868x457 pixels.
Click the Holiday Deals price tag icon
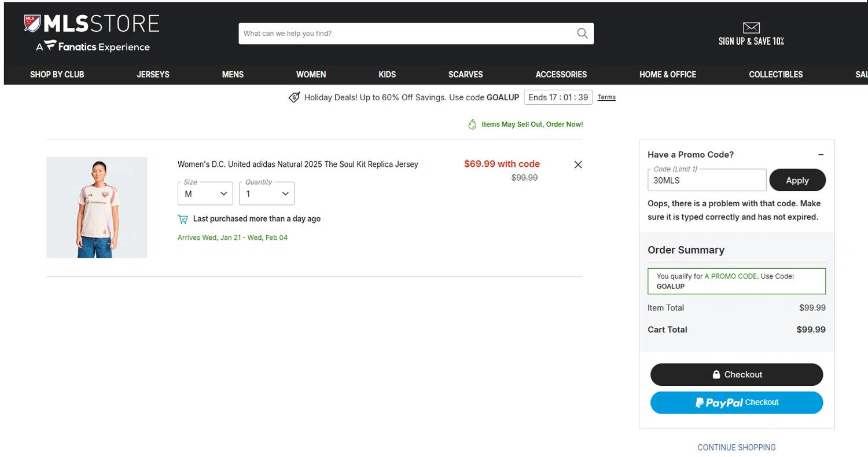tap(295, 97)
